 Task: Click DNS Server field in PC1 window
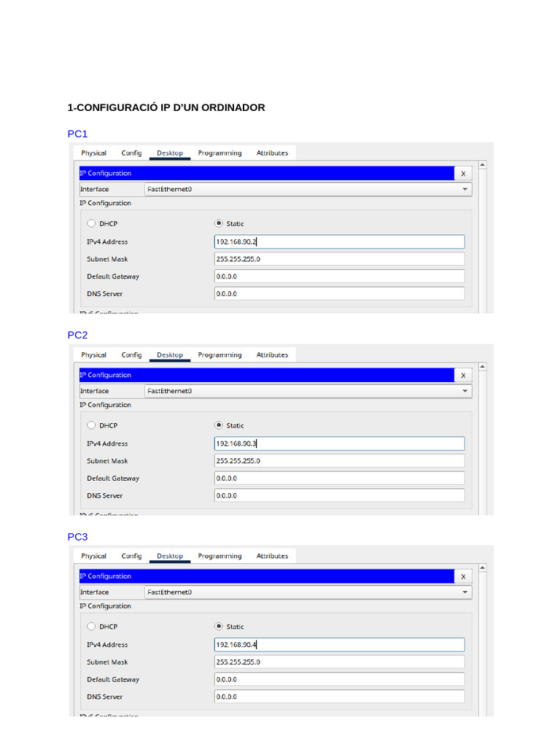pyautogui.click(x=340, y=294)
